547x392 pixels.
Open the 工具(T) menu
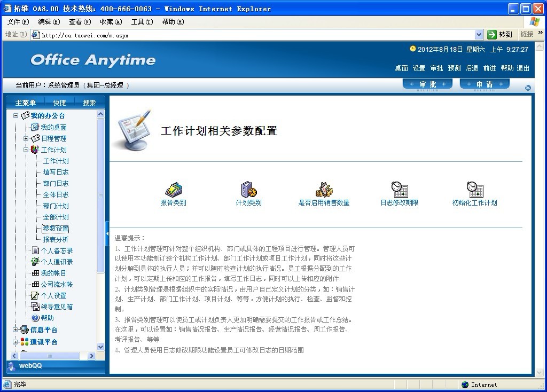click(142, 22)
